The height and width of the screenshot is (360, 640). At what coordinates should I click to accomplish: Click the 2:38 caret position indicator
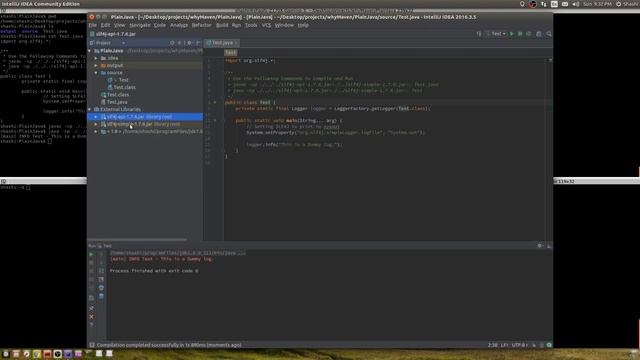point(493,345)
